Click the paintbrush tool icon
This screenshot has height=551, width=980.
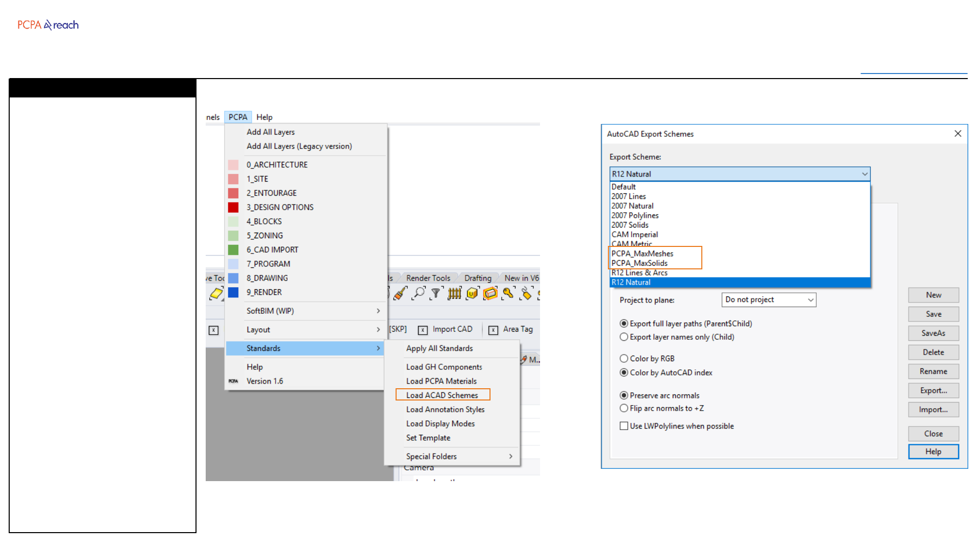pyautogui.click(x=401, y=293)
